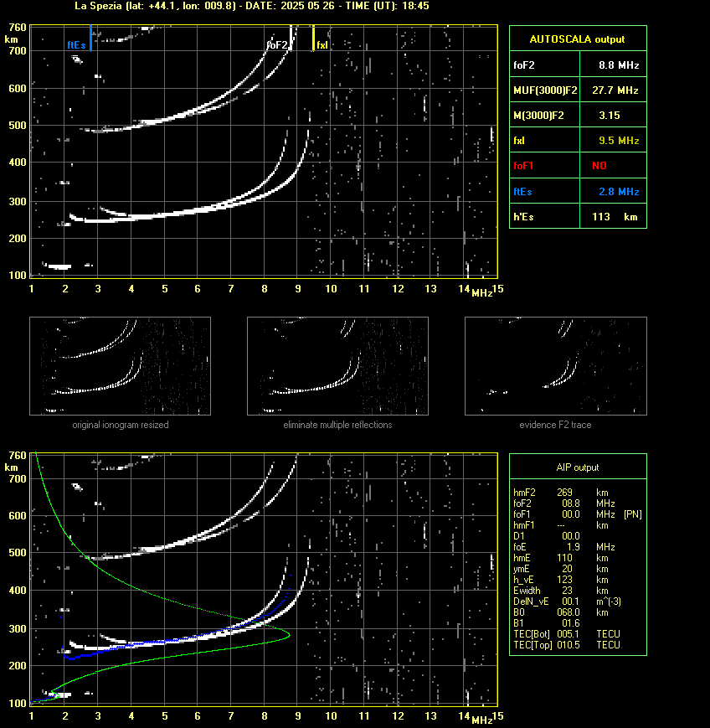Click the 'evidence F2 trace' caption
This screenshot has height=728, width=710.
[555, 425]
